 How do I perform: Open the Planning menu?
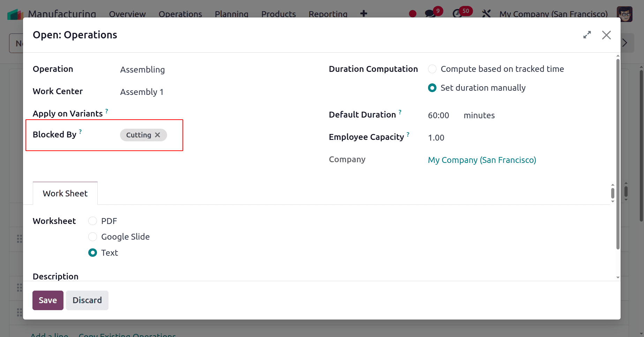pyautogui.click(x=232, y=14)
